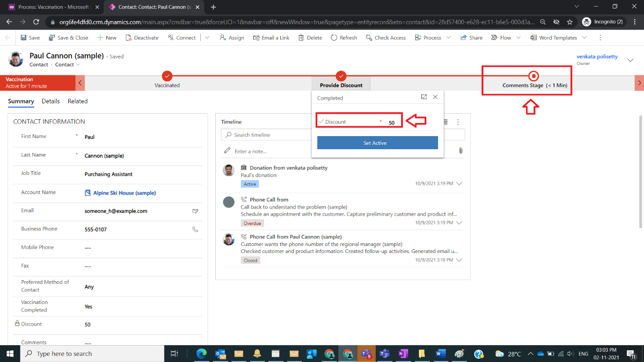
Task: Switch to the Details tab
Action: pyautogui.click(x=51, y=101)
